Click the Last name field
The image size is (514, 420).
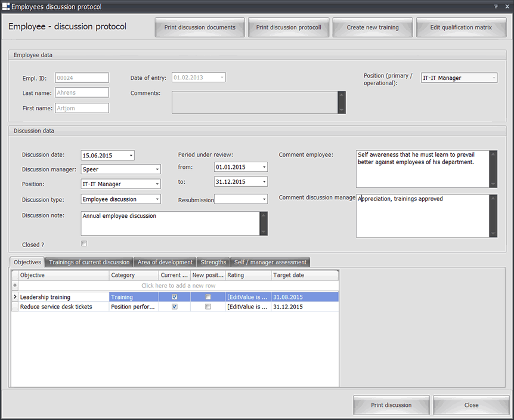tap(82, 93)
